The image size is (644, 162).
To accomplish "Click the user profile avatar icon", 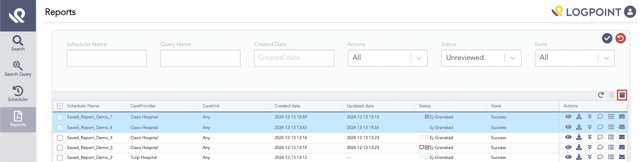I will pyautogui.click(x=630, y=12).
